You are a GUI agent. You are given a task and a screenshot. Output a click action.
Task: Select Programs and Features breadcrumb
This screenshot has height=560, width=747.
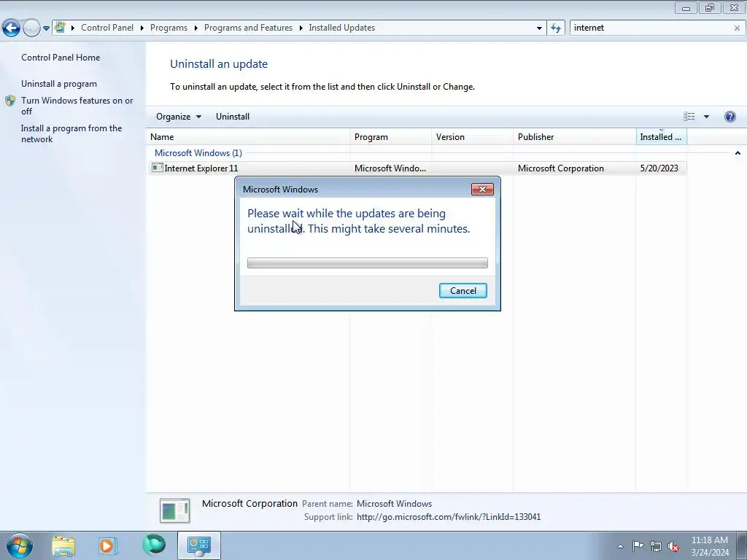coord(248,28)
